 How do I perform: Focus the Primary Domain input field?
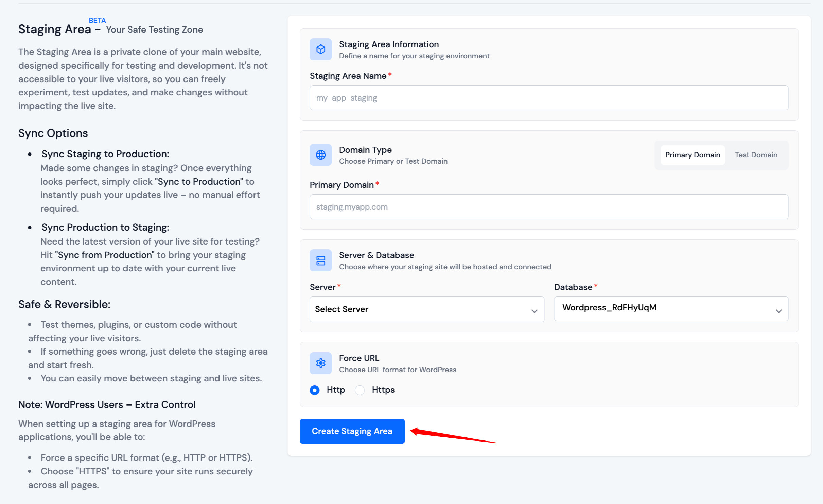tap(548, 207)
